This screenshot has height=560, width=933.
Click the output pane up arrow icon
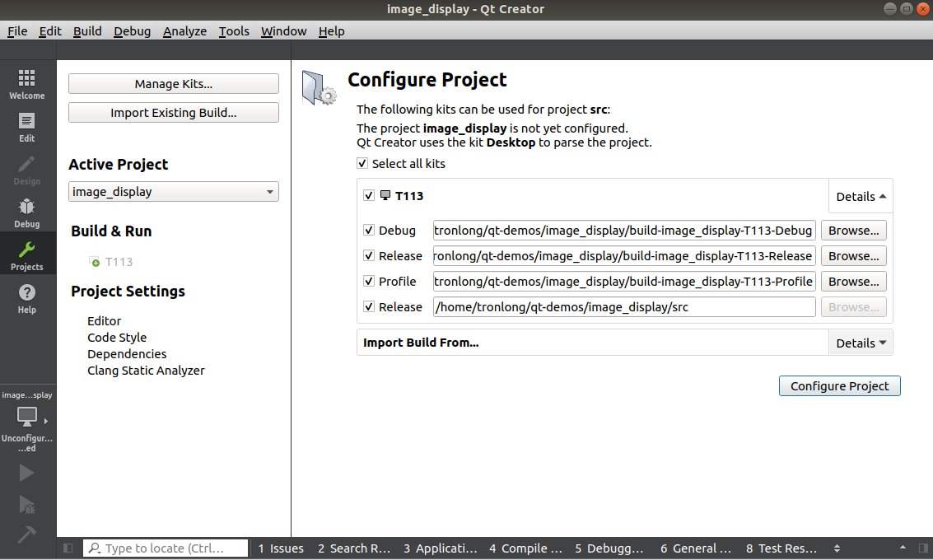pyautogui.click(x=903, y=548)
